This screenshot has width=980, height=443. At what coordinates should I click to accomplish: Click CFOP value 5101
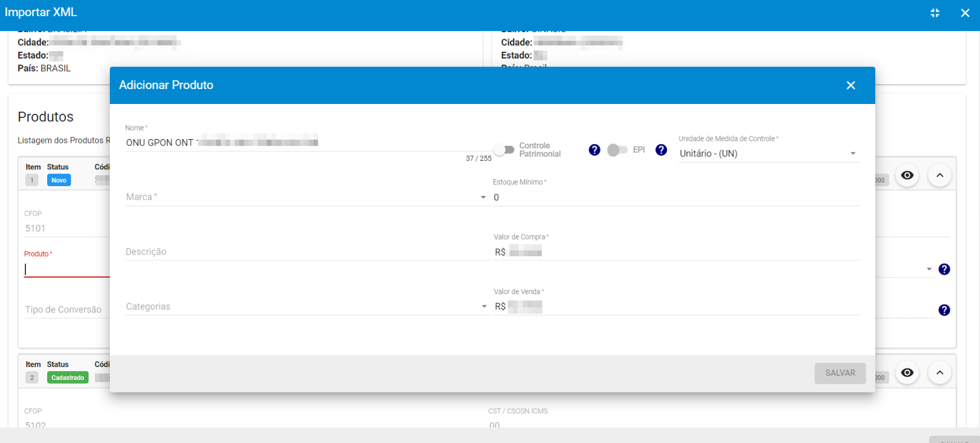[35, 228]
